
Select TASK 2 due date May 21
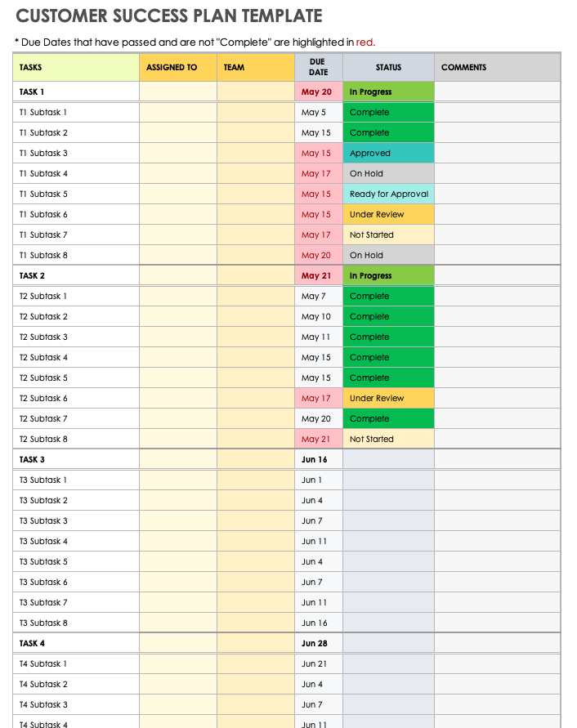pos(318,276)
